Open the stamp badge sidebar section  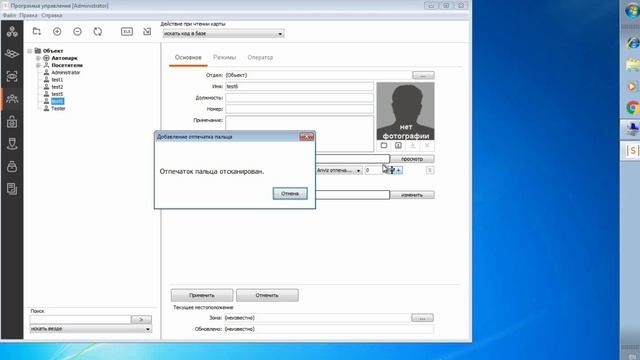pos(12,144)
